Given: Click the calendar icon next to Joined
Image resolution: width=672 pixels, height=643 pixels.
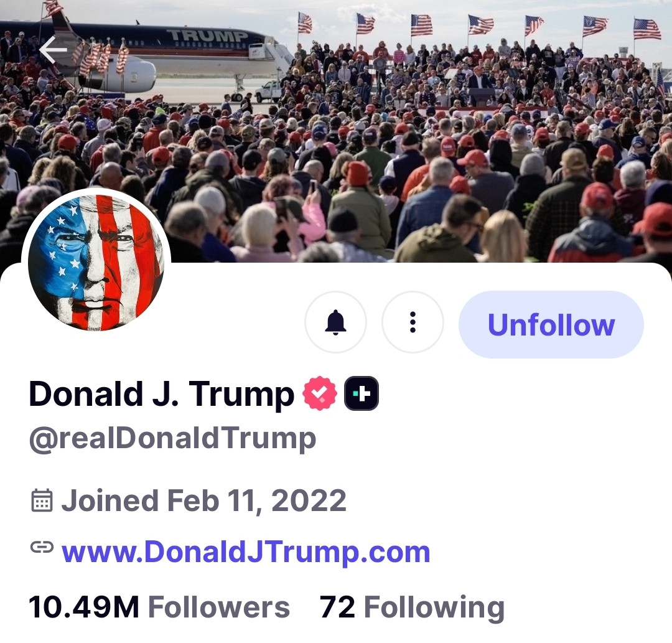Looking at the screenshot, I should pyautogui.click(x=42, y=500).
